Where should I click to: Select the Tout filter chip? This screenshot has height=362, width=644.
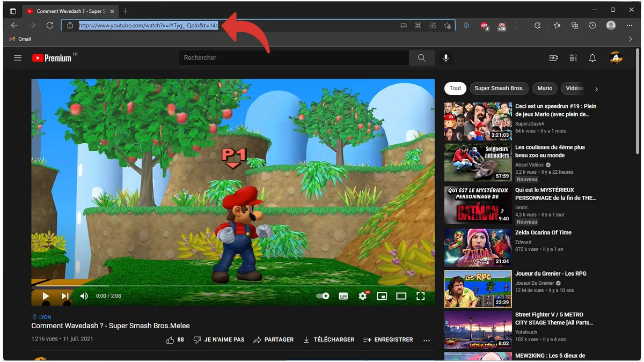(455, 88)
